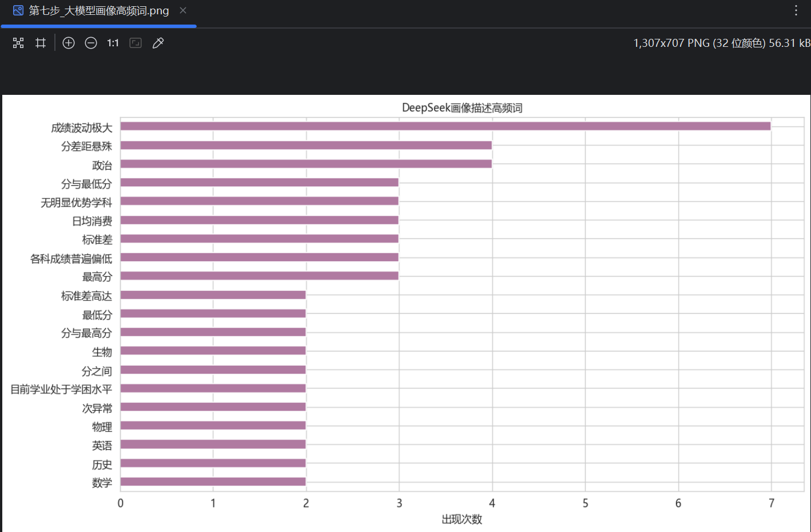Click the x-axis tick value 3
The width and height of the screenshot is (811, 532).
[399, 503]
